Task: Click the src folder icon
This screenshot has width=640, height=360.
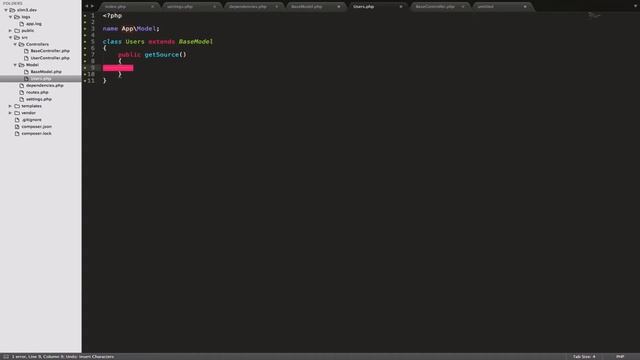Action: pos(17,38)
